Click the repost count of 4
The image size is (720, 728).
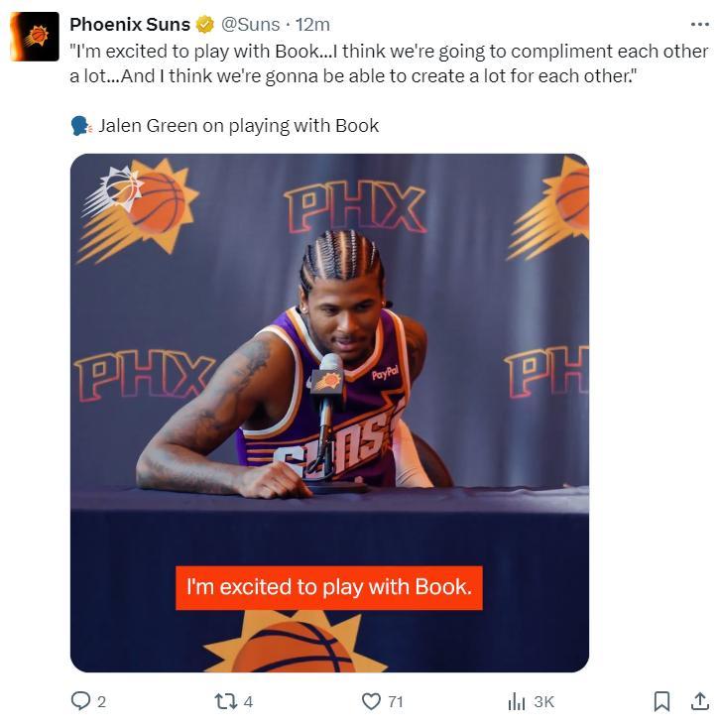(x=248, y=701)
